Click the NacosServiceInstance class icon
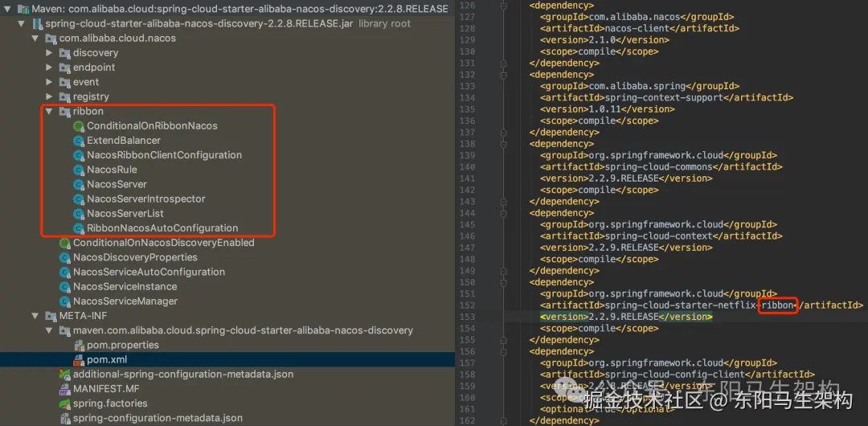 pyautogui.click(x=65, y=286)
